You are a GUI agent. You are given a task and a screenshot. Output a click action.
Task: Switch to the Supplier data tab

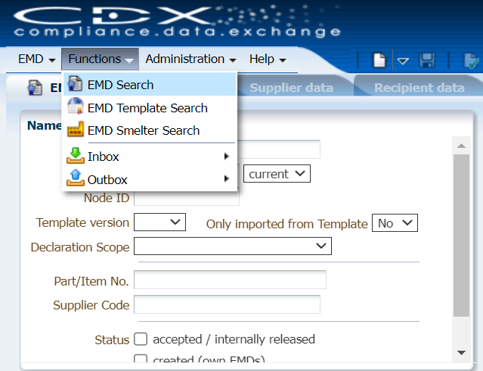pyautogui.click(x=291, y=88)
